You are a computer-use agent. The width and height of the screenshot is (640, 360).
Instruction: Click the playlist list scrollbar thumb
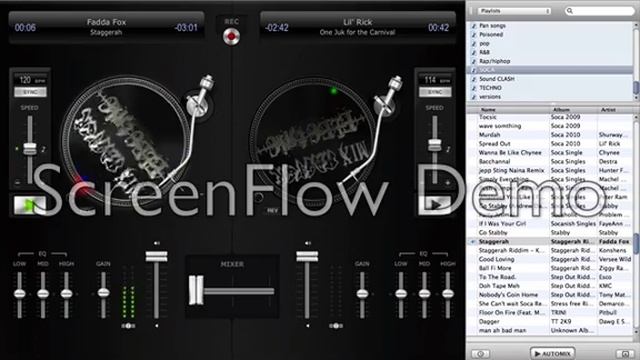point(636,88)
